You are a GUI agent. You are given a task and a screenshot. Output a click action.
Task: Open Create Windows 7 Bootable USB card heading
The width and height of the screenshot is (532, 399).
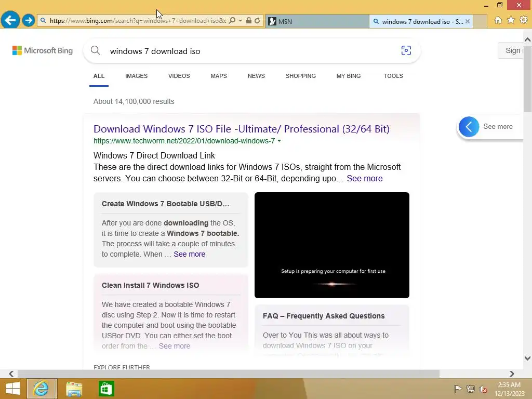click(x=166, y=204)
